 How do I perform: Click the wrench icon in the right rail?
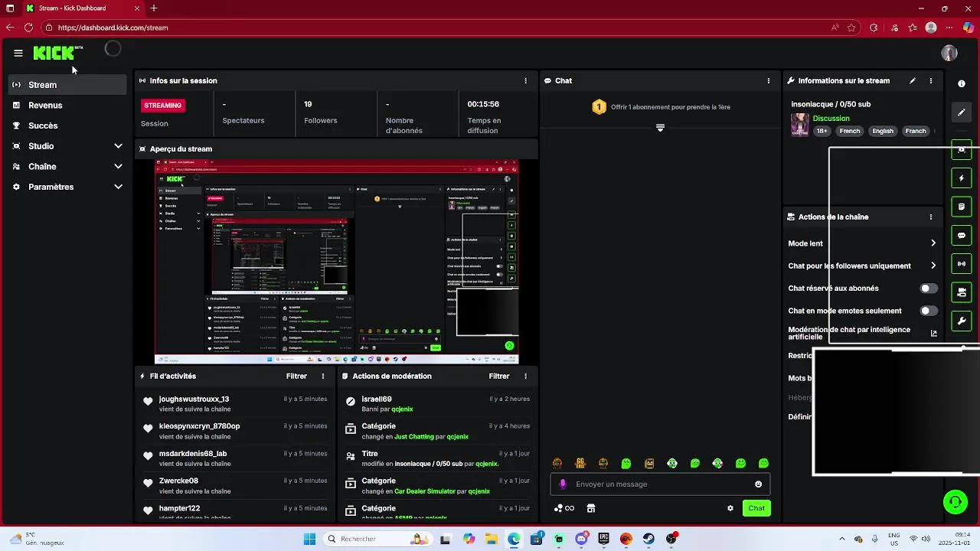click(x=962, y=321)
